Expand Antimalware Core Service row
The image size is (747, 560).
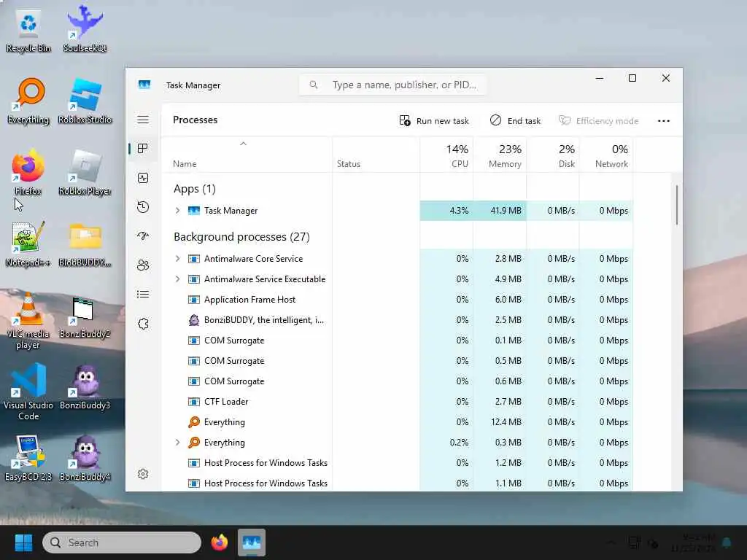(x=177, y=259)
